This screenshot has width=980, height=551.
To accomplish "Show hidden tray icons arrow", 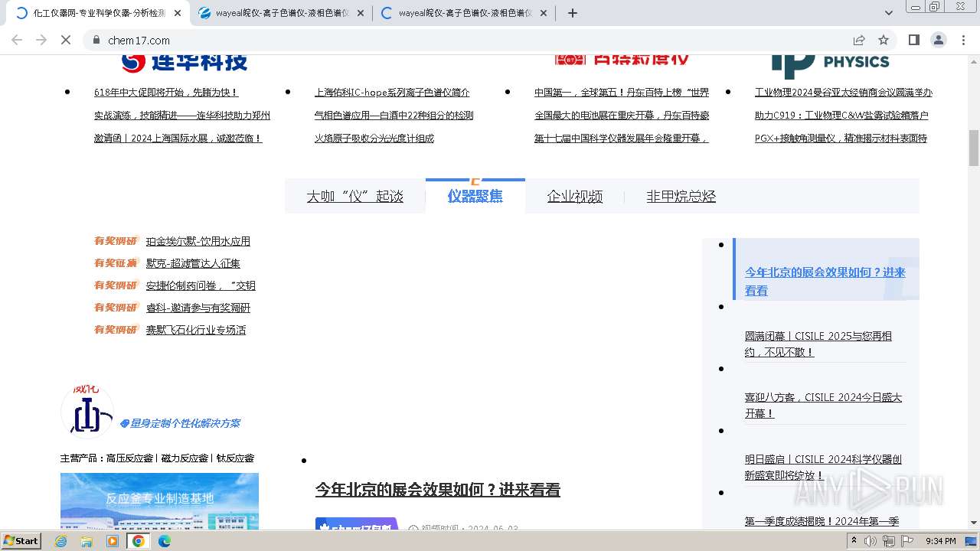I will click(x=854, y=541).
